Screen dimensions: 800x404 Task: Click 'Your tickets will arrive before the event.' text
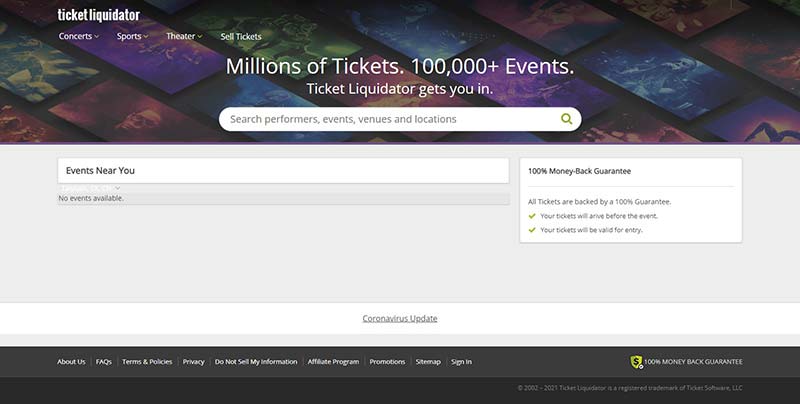tap(599, 216)
